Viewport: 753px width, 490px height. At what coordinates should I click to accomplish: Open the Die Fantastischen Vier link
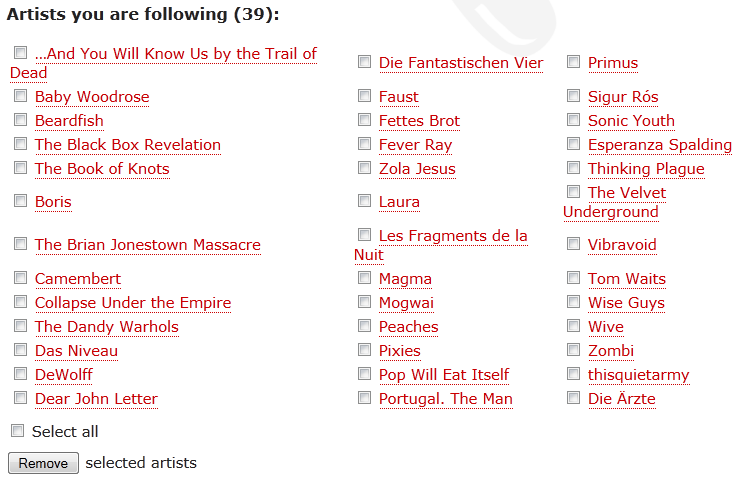pos(460,63)
